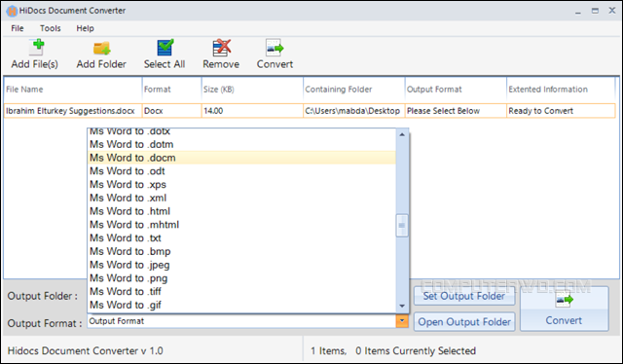623x364 pixels.
Task: Maximize the HiDocs window
Action: (x=595, y=11)
